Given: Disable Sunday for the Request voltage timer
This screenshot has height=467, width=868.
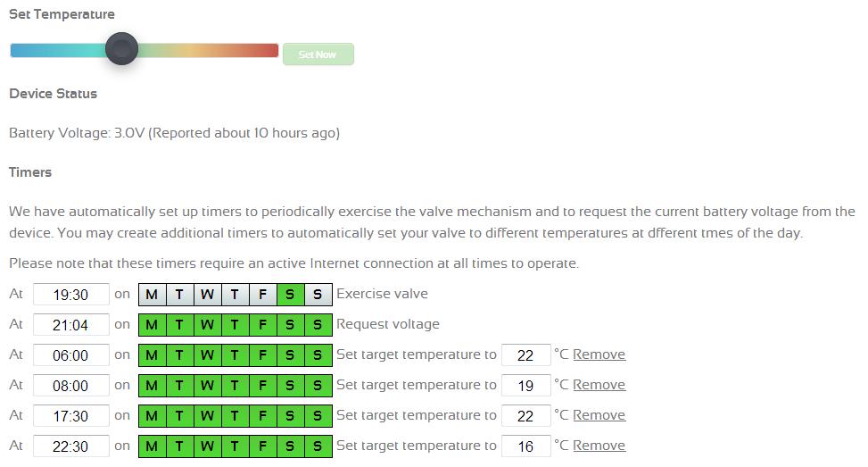Looking at the screenshot, I should (318, 325).
